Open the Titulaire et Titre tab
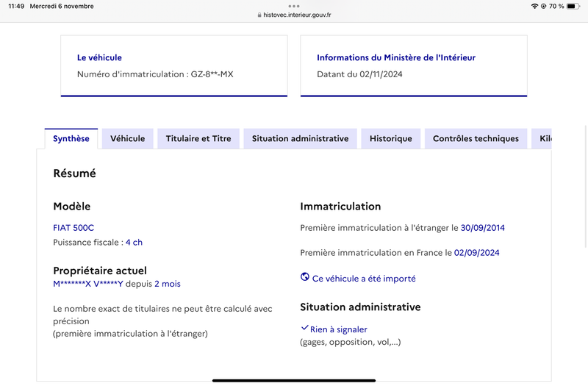 (198, 138)
